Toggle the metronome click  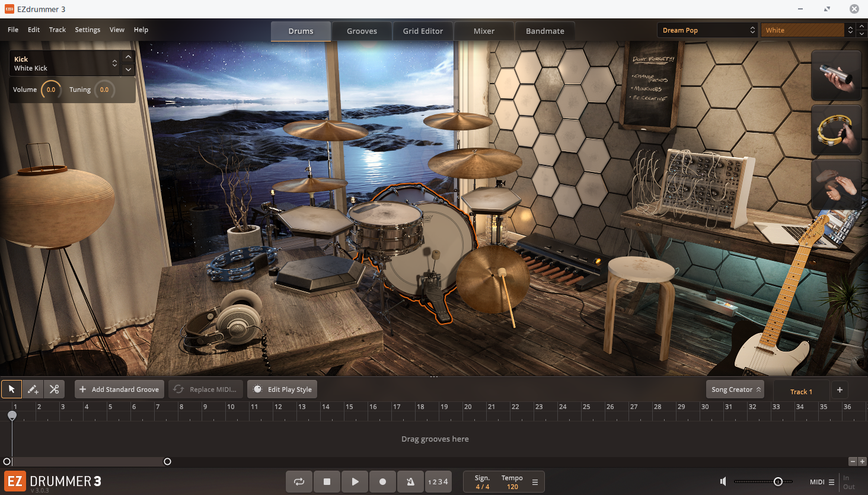coord(410,482)
